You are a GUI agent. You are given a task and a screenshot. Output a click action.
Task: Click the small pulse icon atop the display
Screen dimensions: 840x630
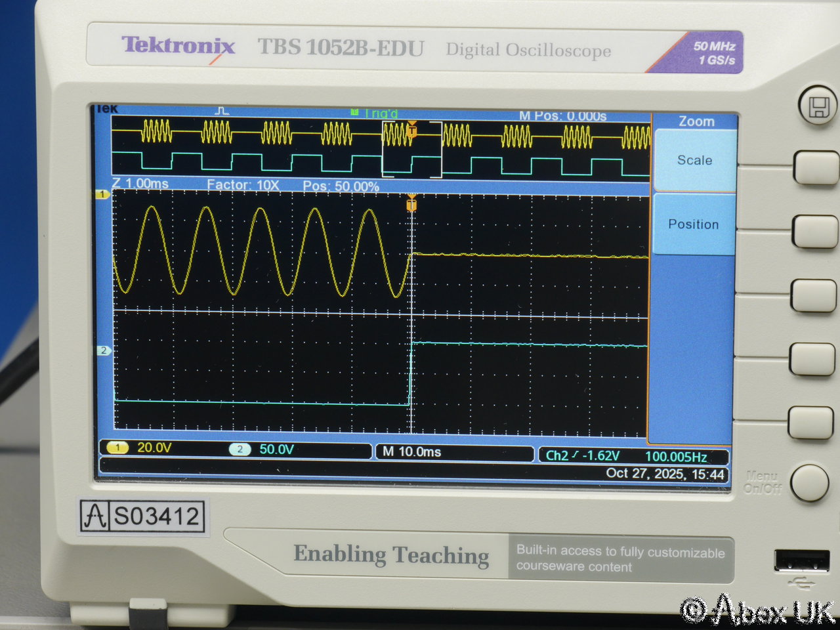pyautogui.click(x=222, y=112)
